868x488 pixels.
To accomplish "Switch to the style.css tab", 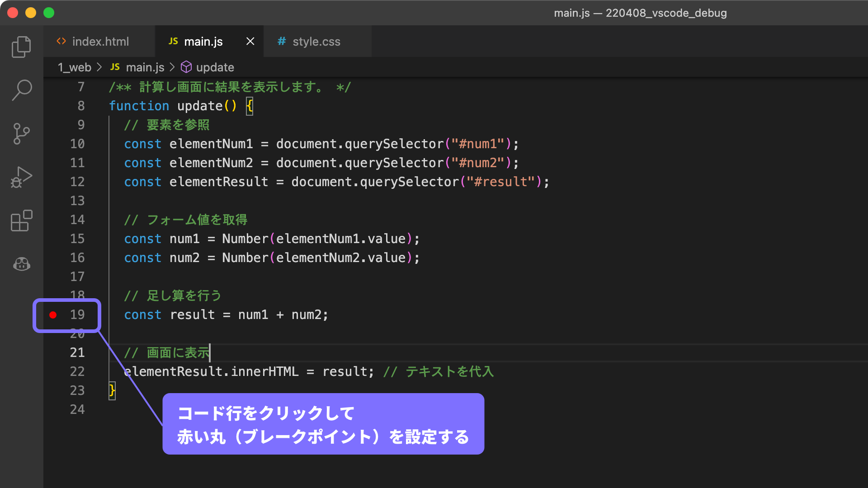I will coord(316,42).
